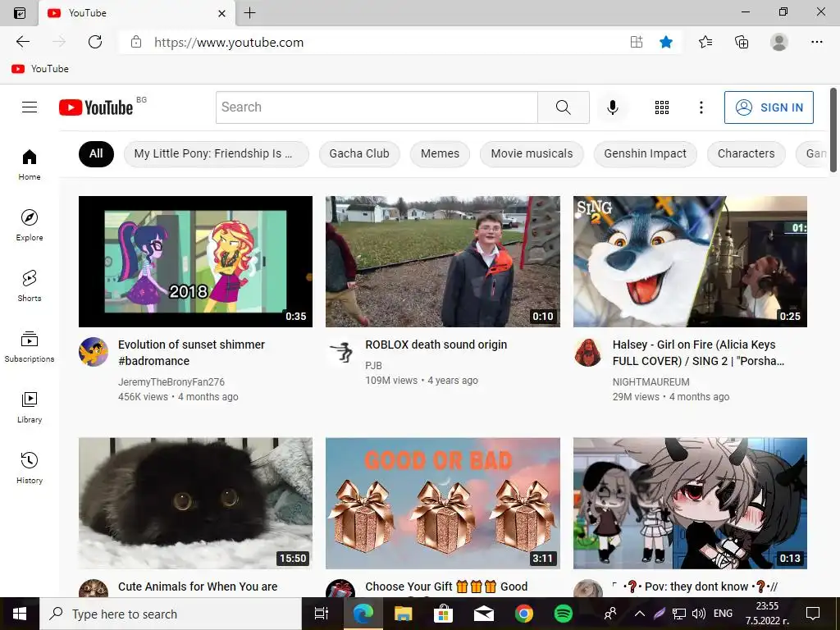Open the app available icon in address bar

coord(637,42)
